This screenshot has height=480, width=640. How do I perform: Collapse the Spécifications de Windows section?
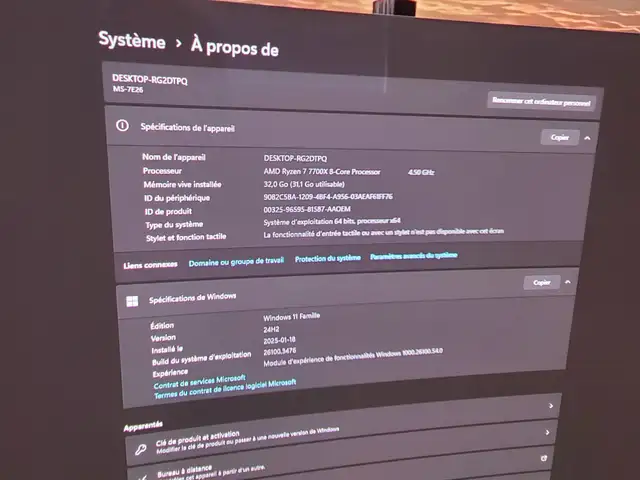[568, 282]
